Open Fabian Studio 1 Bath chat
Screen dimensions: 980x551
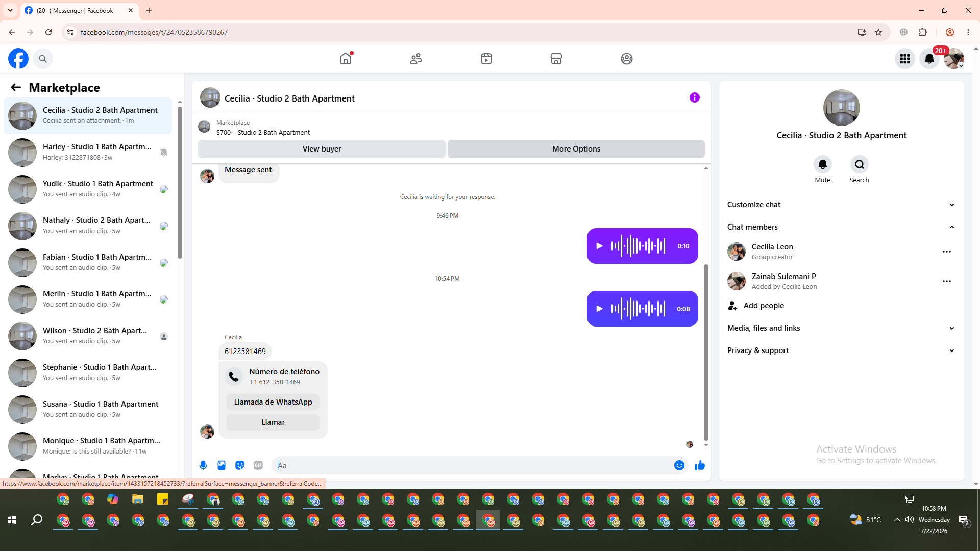[88, 263]
